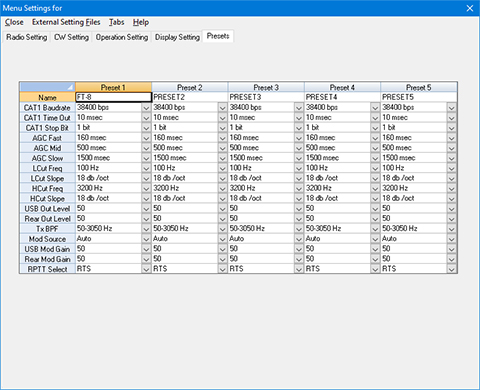Image resolution: width=480 pixels, height=390 pixels.
Task: Open External Setting Files menu
Action: tap(66, 22)
